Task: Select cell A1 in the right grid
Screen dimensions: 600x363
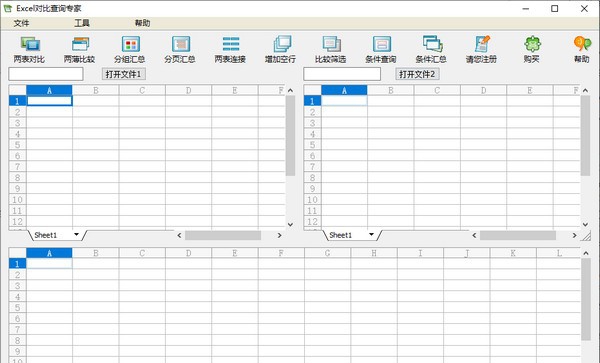Action: pyautogui.click(x=344, y=101)
